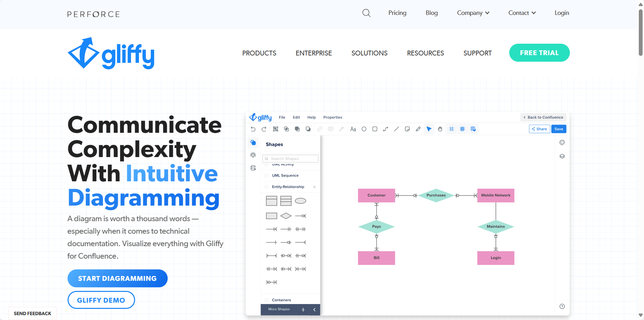
Task: Open the layers icon on right
Action: 562,156
